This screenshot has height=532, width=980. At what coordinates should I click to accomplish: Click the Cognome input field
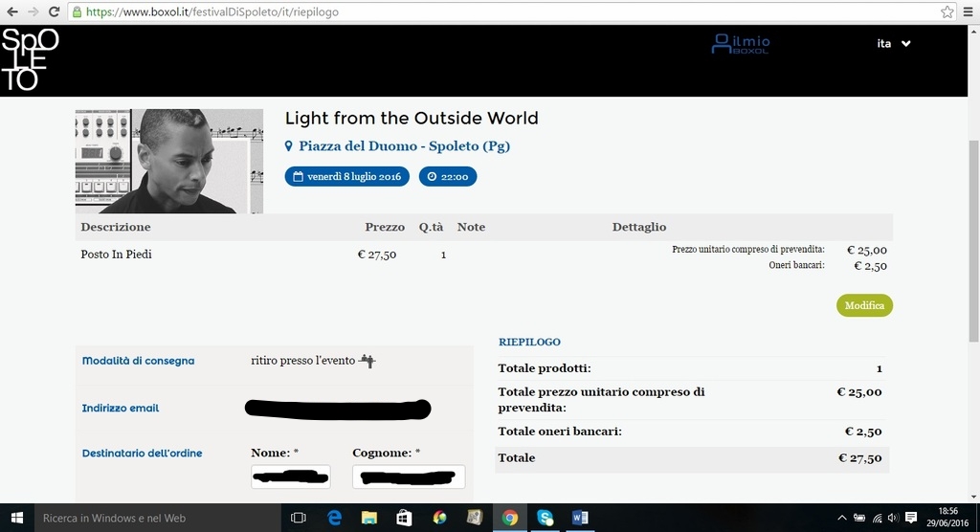[x=409, y=476]
